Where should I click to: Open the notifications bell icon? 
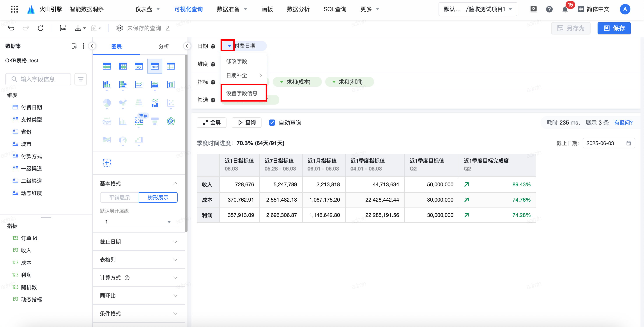565,9
